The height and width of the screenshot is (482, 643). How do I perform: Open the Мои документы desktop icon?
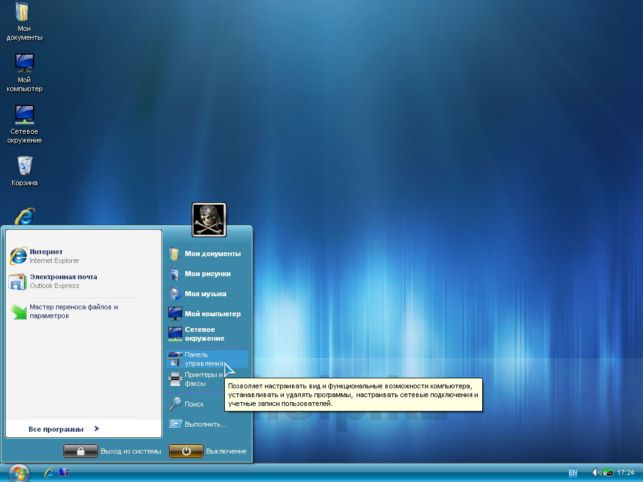coord(24,21)
